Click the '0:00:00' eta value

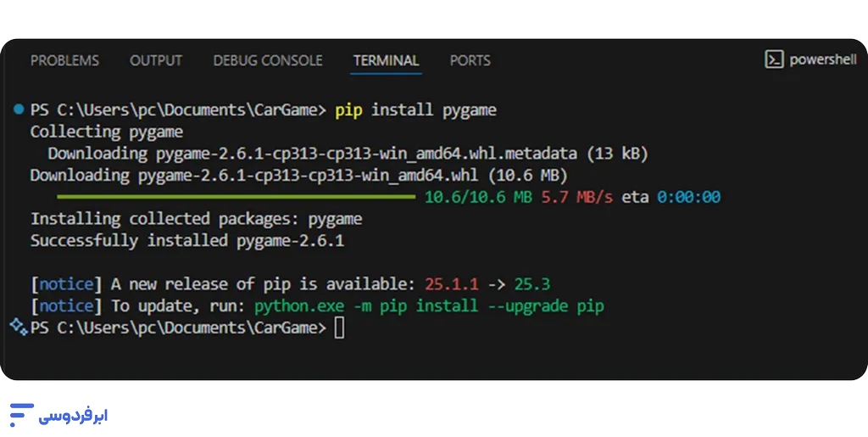[x=688, y=197]
